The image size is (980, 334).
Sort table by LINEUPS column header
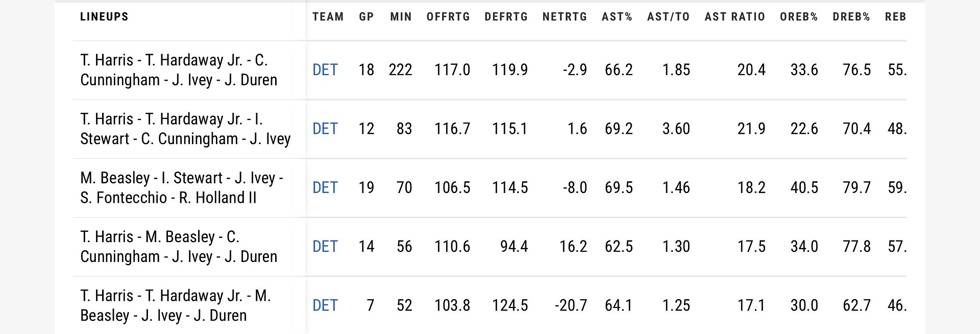104,17
